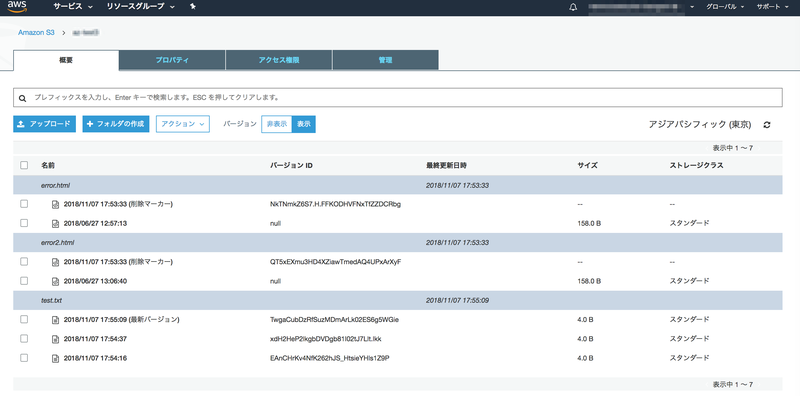Switch to the 概要 tab

(66, 60)
